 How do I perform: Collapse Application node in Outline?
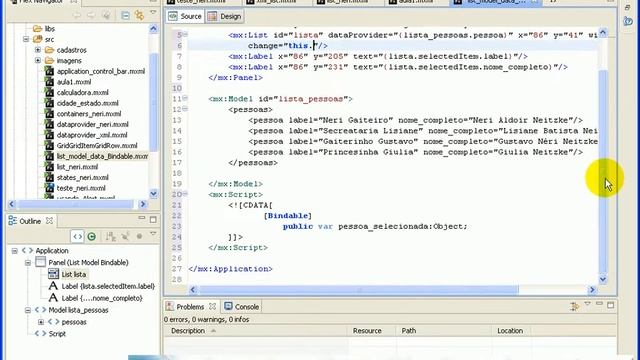pos(15,251)
